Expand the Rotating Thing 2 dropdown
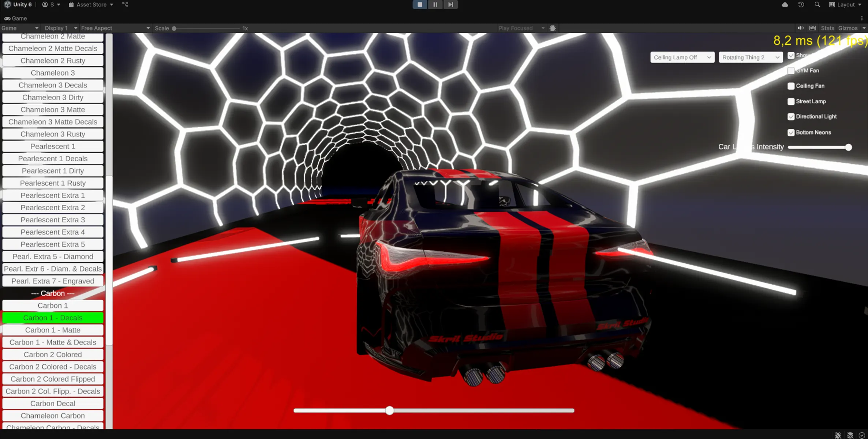868x439 pixels. click(x=750, y=57)
